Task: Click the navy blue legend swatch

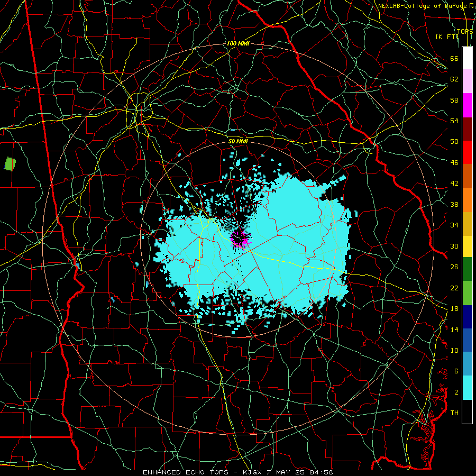Action: tap(467, 317)
